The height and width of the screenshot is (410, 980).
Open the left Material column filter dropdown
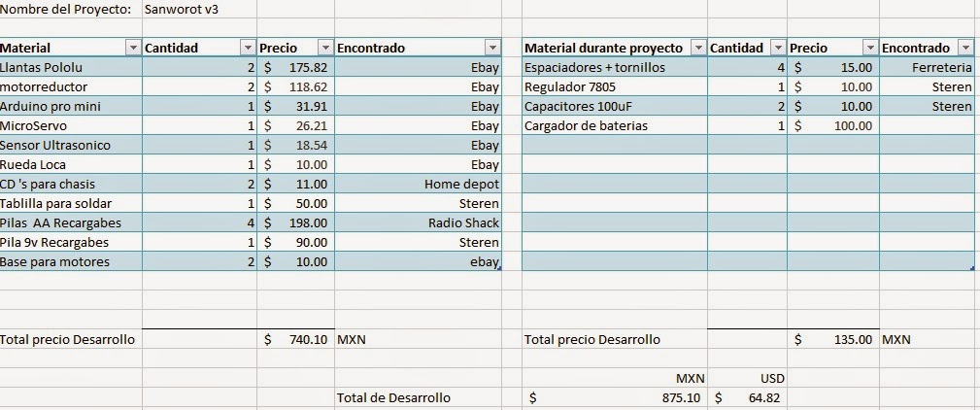click(x=133, y=48)
